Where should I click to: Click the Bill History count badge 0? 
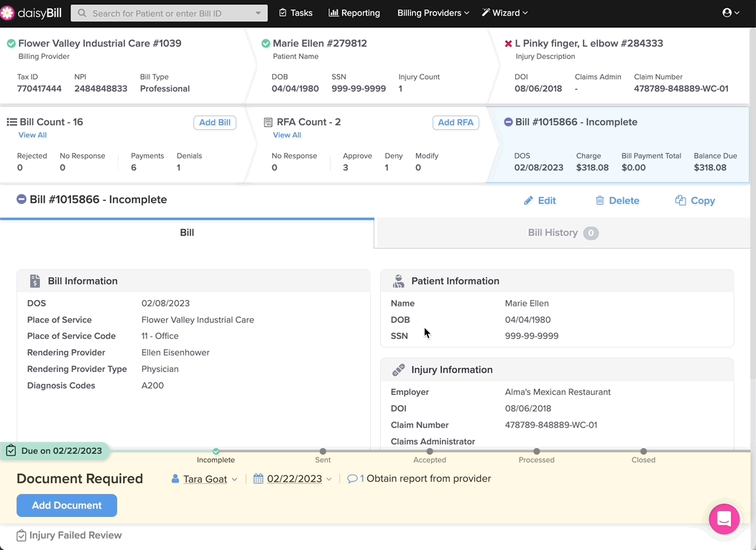pyautogui.click(x=591, y=233)
